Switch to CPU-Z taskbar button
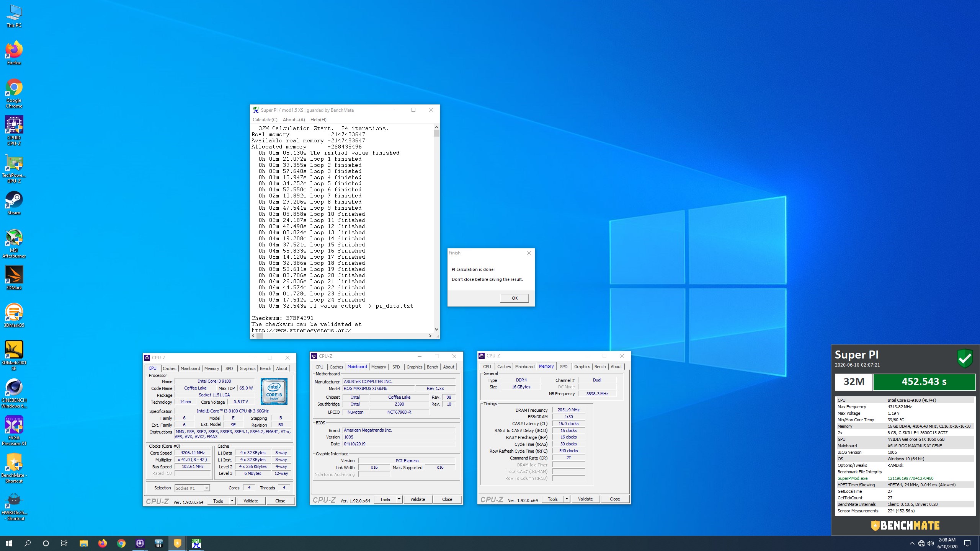The image size is (980, 551). click(x=140, y=543)
